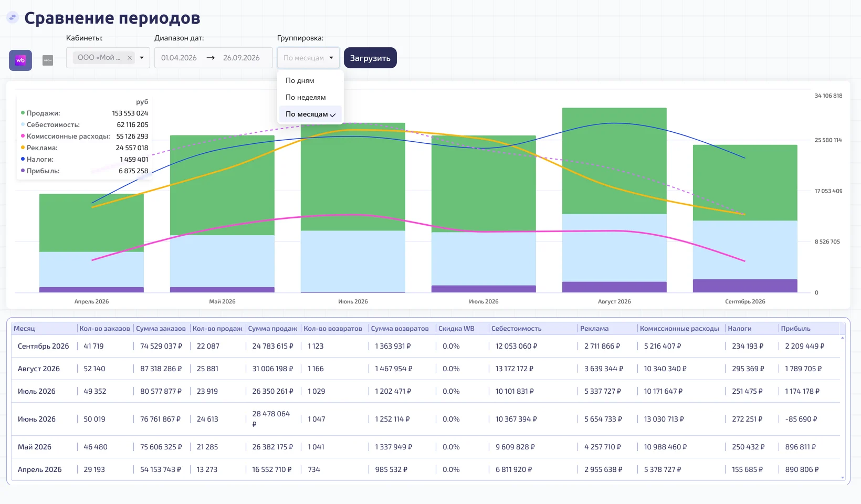
Task: Click the icon beside the "Сравнение периодов" title
Action: [x=13, y=17]
